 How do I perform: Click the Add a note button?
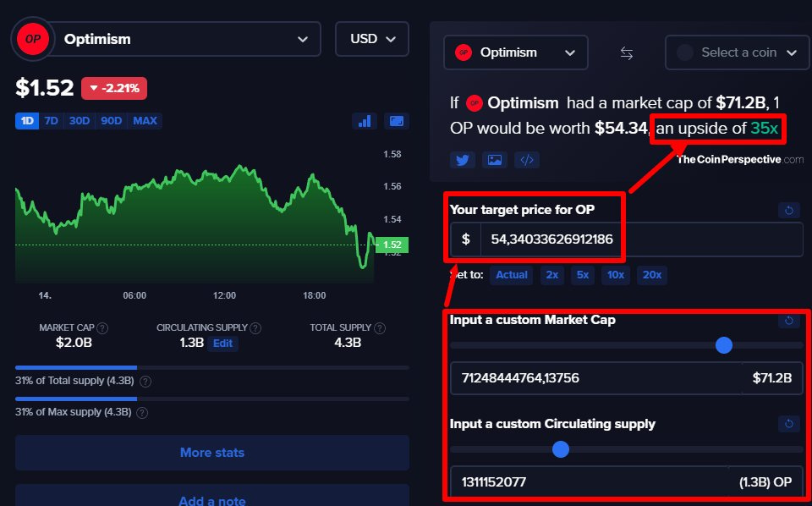pos(212,496)
